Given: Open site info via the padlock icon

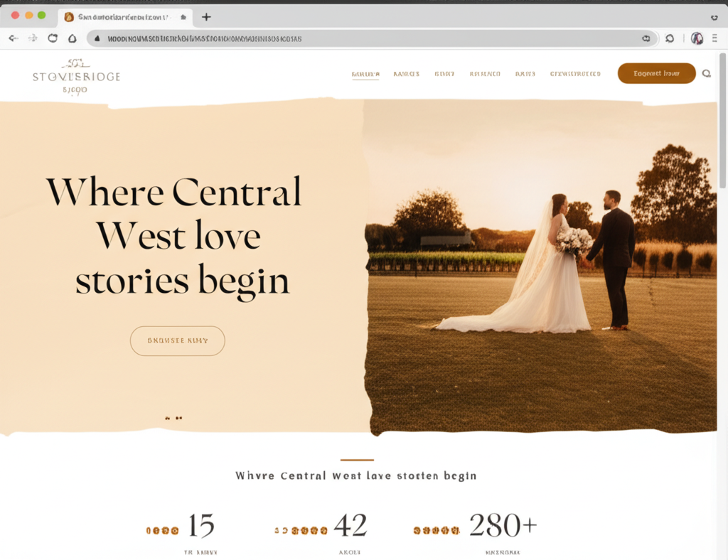Looking at the screenshot, I should click(x=96, y=38).
